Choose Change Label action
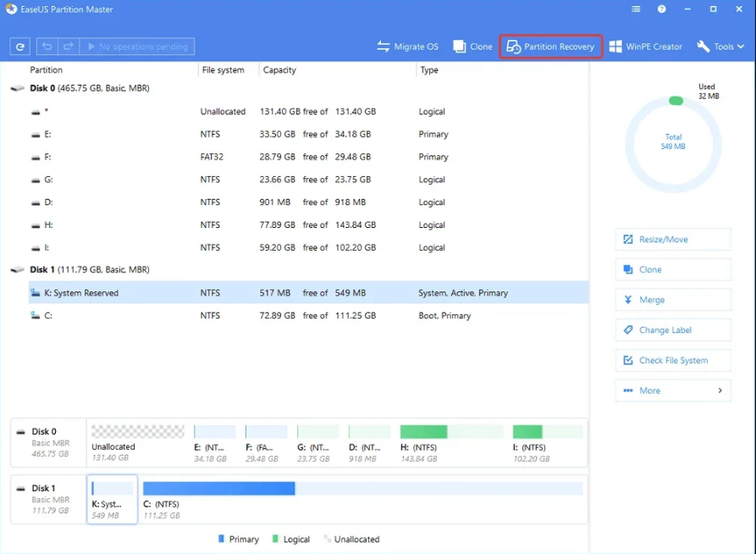This screenshot has width=756, height=554. pos(673,330)
